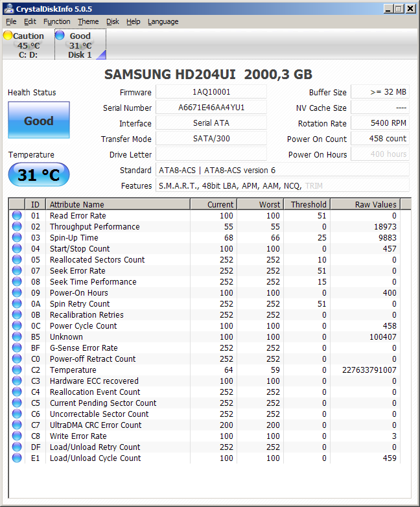
Task: Click status orb for Reallocated Sectors Count
Action: coord(17,259)
